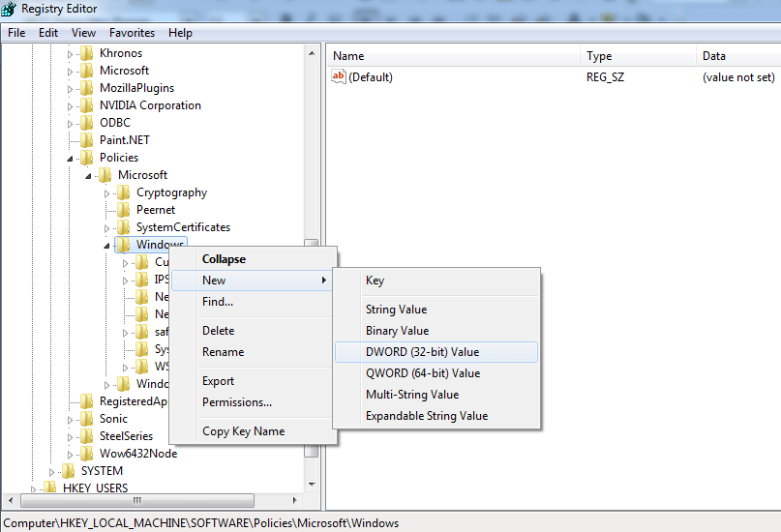The height and width of the screenshot is (532, 781).
Task: Expand the SYSTEM hive arrow
Action: (x=52, y=471)
